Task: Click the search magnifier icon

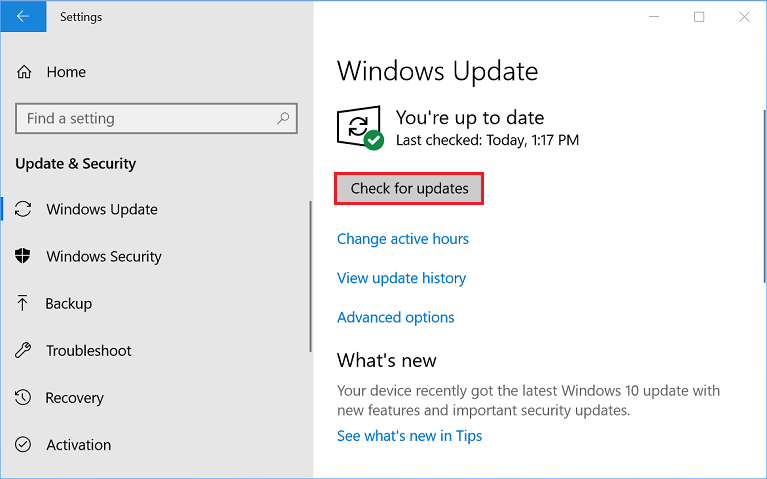Action: pyautogui.click(x=285, y=118)
